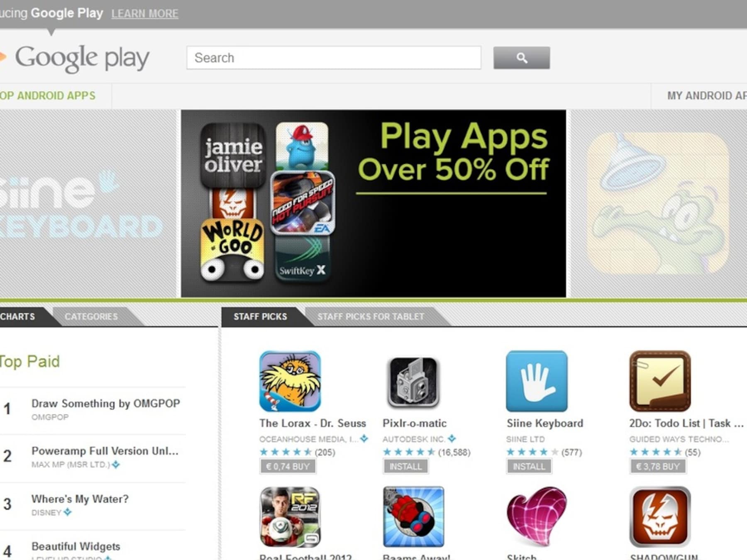Click the magnifier search button
Screen dimensions: 747x560
522,58
